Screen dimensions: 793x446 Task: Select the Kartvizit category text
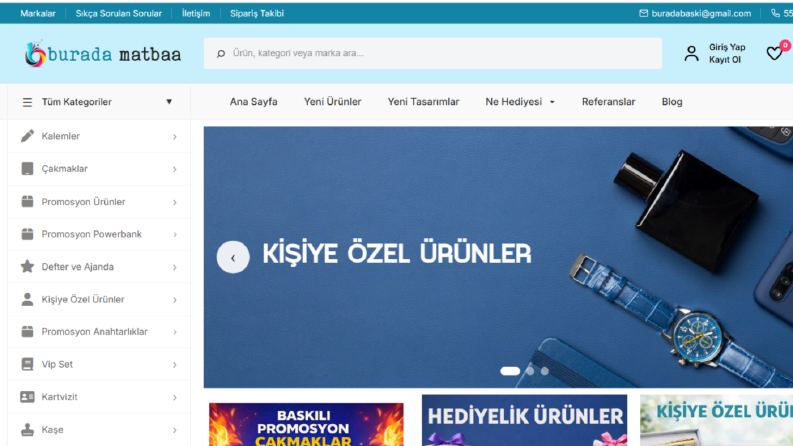(x=59, y=397)
